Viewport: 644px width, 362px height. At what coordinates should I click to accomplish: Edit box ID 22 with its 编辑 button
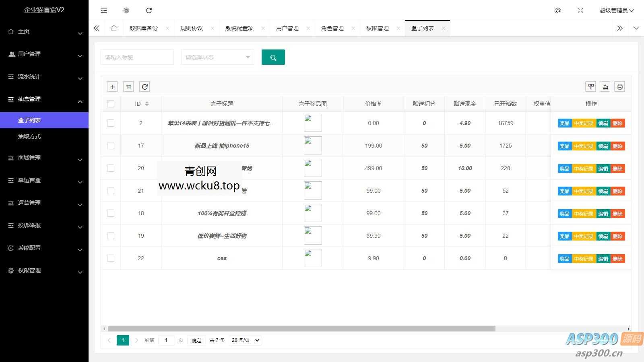603,259
